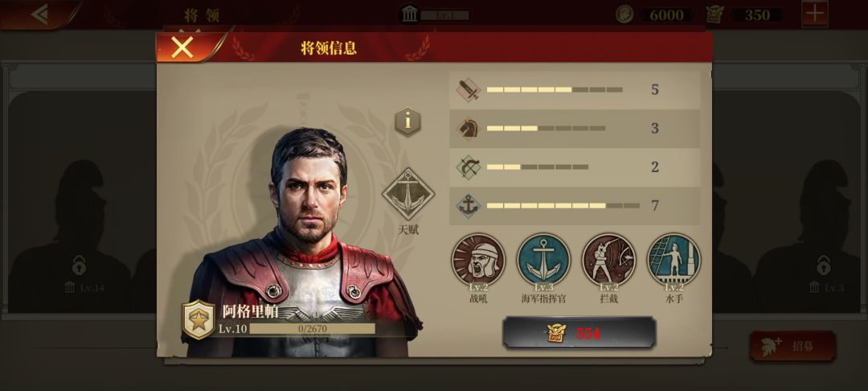Select the 战吼 war cry skill
868x391 pixels.
pyautogui.click(x=478, y=260)
